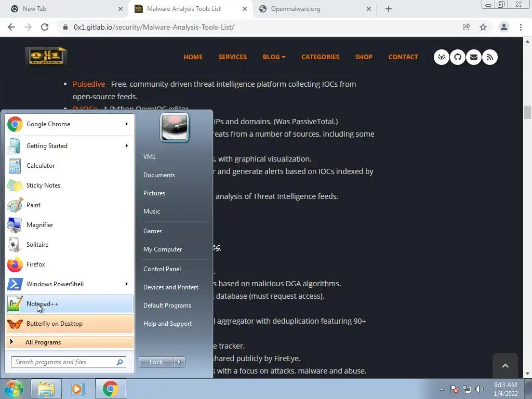Launch Notepad++ from the Start menu
Screen dimensions: 532x399
tap(69, 303)
